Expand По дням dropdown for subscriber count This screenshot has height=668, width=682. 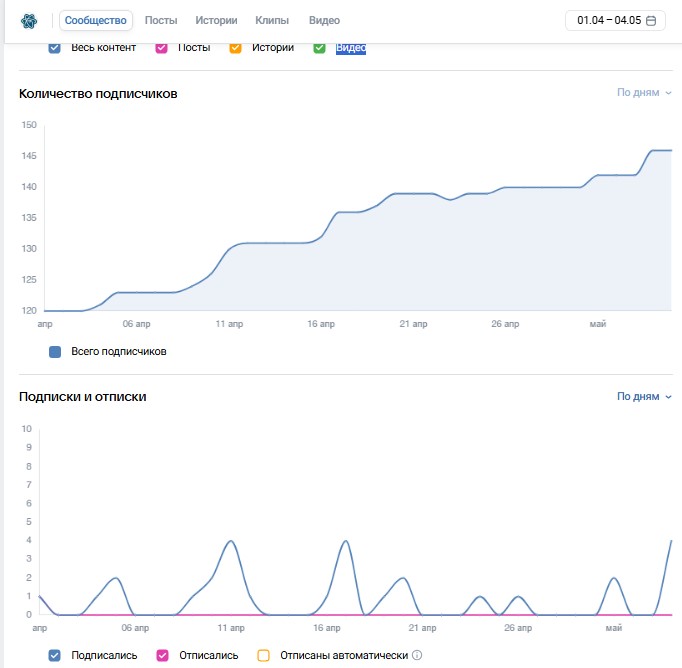[644, 93]
